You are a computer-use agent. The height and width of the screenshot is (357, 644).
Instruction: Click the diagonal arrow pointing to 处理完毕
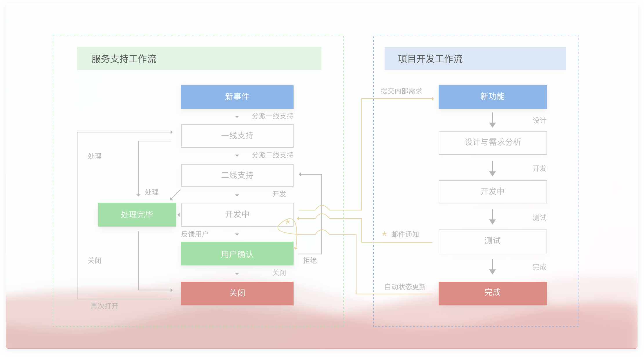coord(175,195)
